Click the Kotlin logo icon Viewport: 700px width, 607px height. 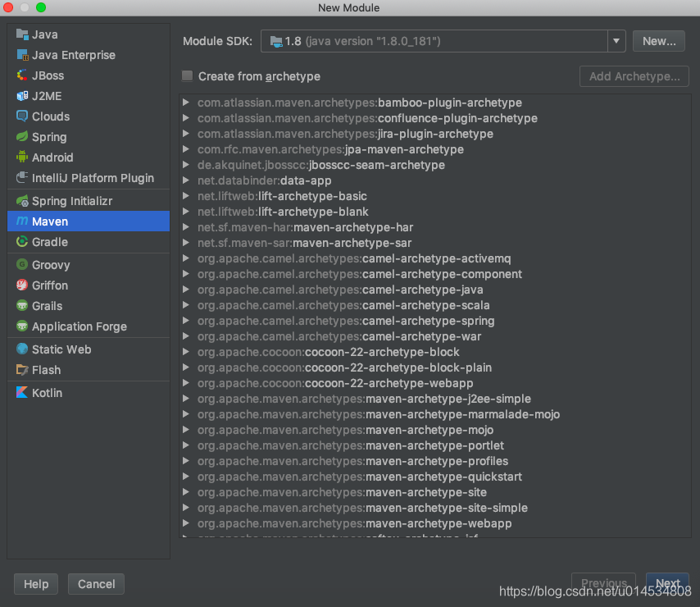tap(22, 392)
